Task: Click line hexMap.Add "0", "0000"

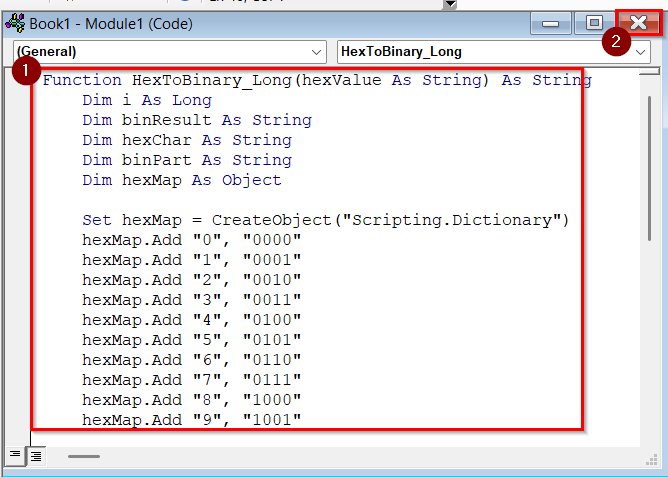Action: click(x=192, y=241)
